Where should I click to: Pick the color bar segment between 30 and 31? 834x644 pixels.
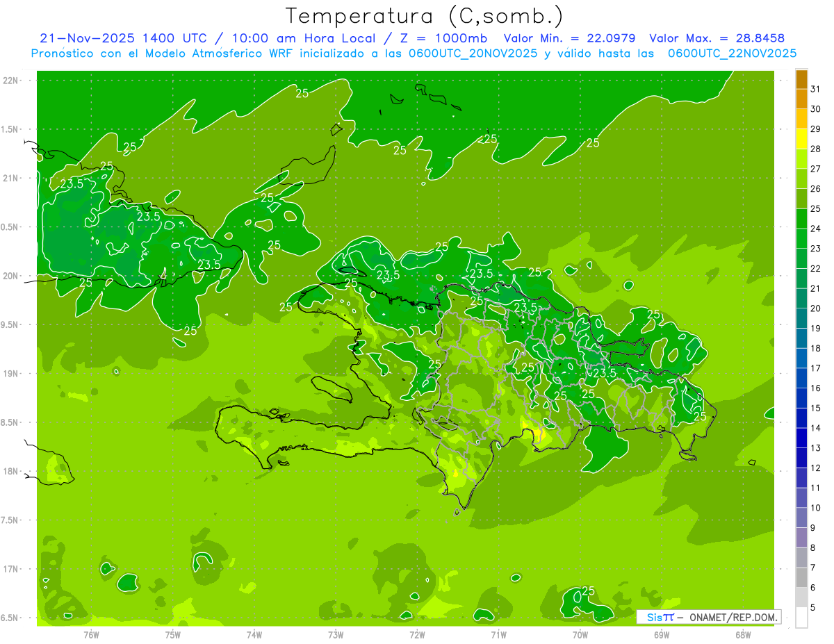(x=801, y=99)
